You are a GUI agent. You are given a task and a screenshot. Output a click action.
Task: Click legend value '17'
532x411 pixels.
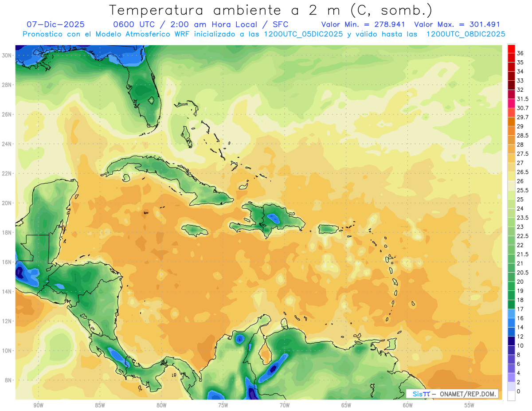[x=520, y=309]
